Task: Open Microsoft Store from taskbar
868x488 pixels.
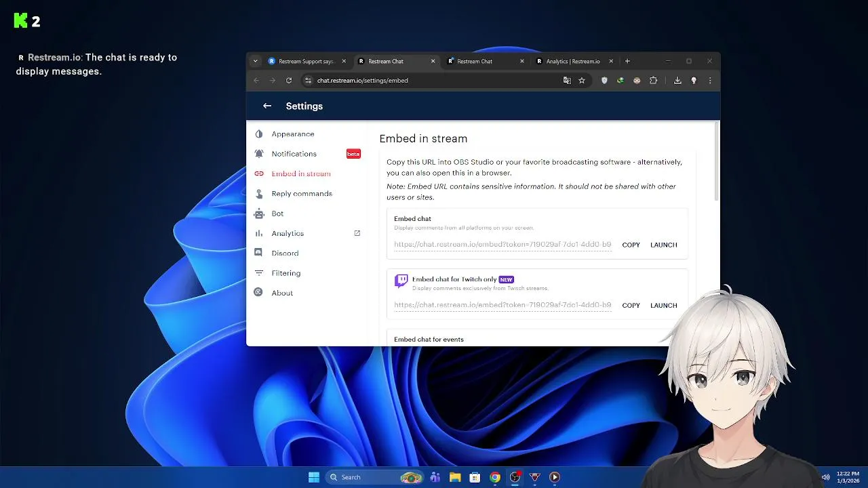Action: (475, 477)
